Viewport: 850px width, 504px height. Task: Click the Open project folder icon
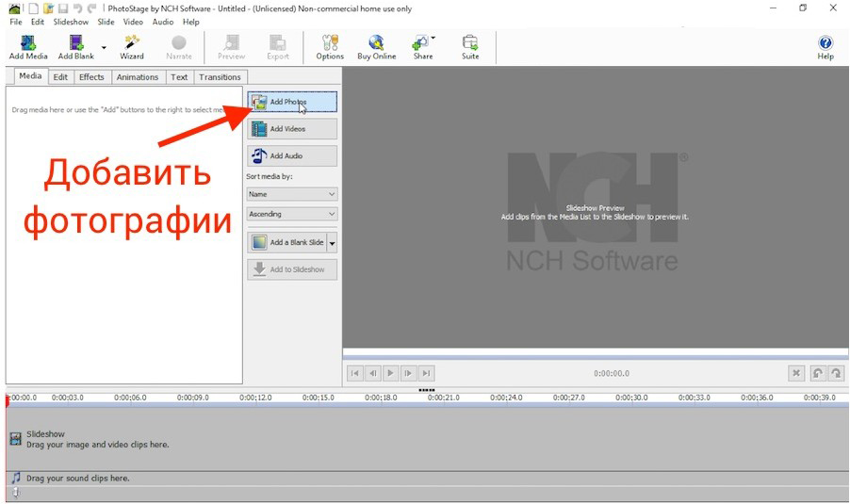coord(48,8)
